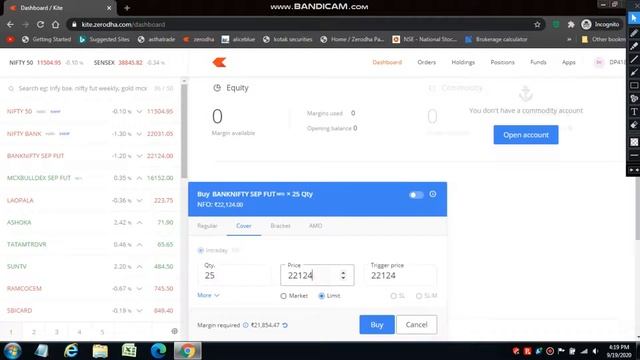This screenshot has width=640, height=360.
Task: Select the Limit order radio button
Action: (322, 296)
